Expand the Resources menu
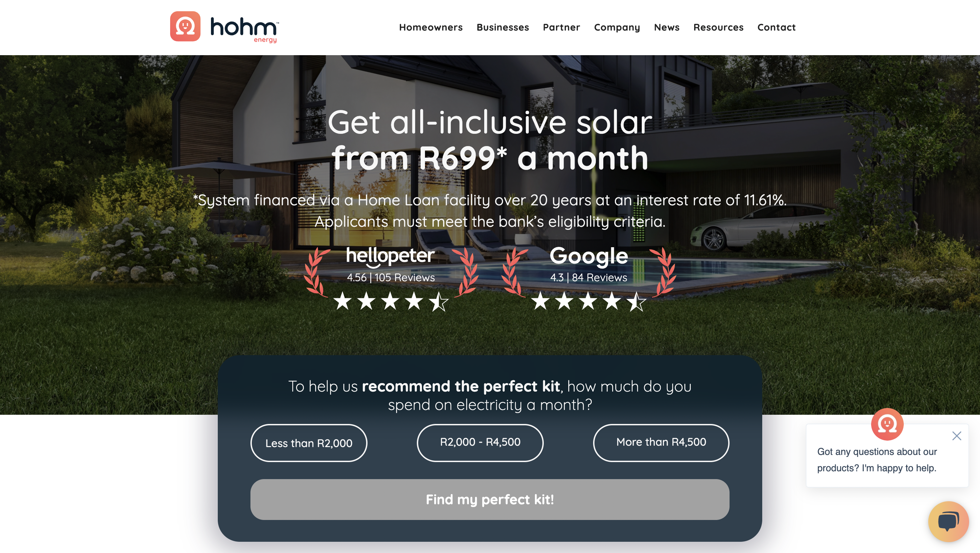 tap(718, 27)
